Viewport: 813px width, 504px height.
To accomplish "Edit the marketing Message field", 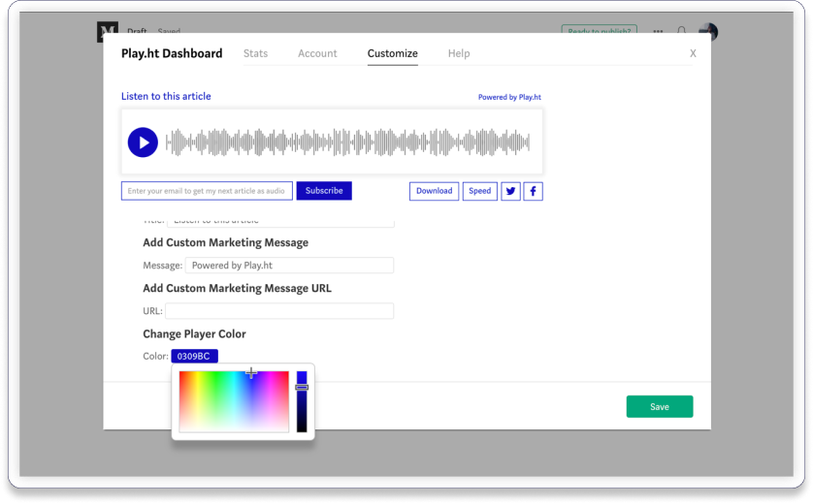I will [x=289, y=266].
